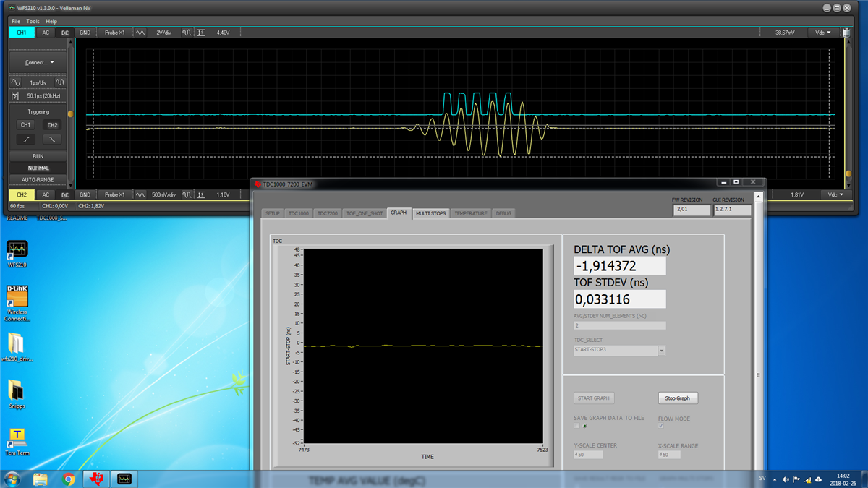Click the Y-SCALE CENTER input field
The image size is (868, 488).
[x=588, y=455]
